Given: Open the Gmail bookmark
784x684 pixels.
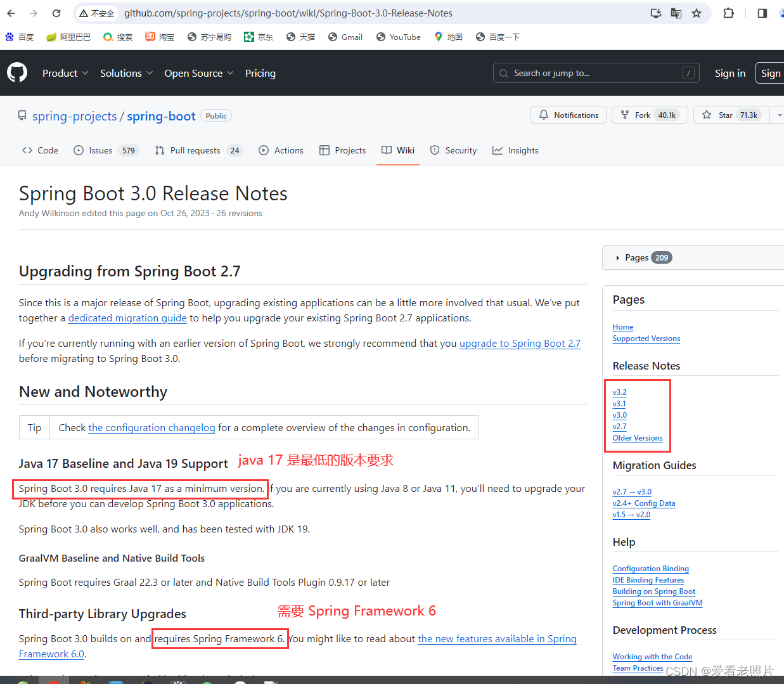Looking at the screenshot, I should 345,37.
